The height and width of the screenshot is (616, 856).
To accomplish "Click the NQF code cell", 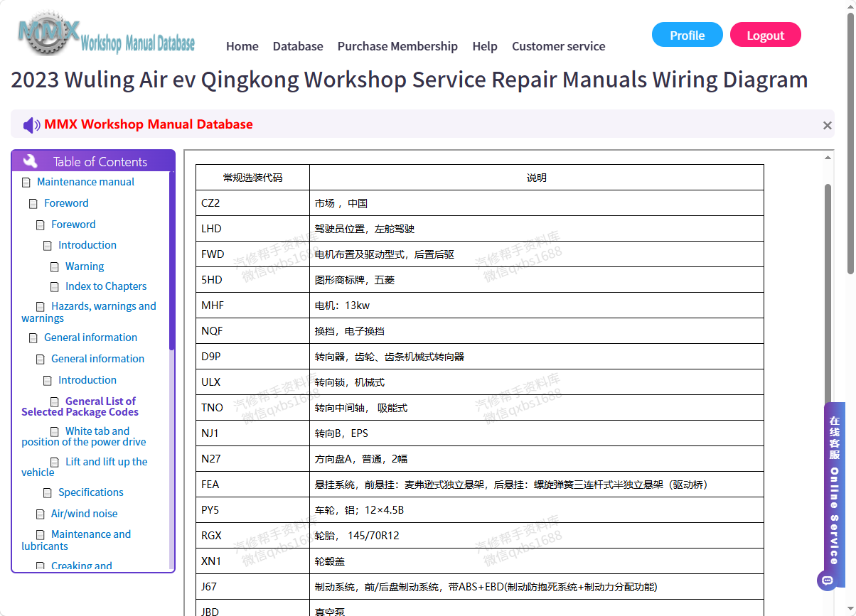I will (252, 331).
